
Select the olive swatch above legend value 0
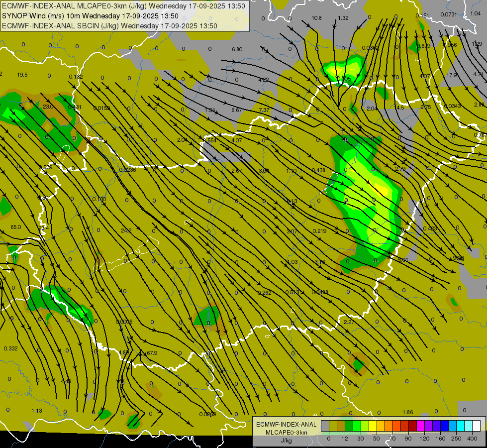point(333,426)
